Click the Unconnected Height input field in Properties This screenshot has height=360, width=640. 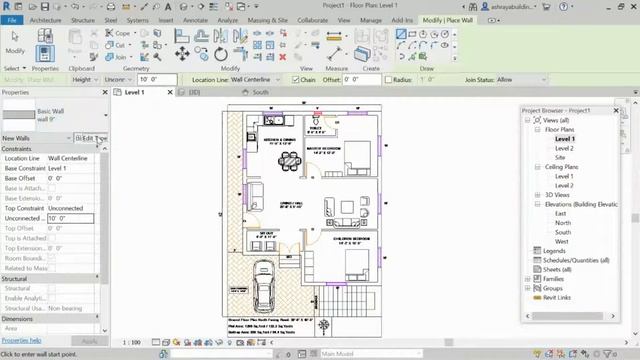tap(70, 218)
